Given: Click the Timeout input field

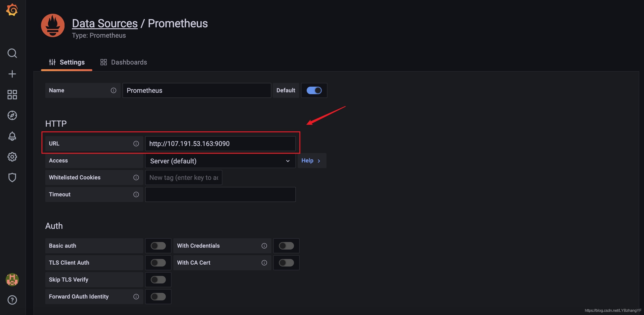Looking at the screenshot, I should tap(220, 195).
